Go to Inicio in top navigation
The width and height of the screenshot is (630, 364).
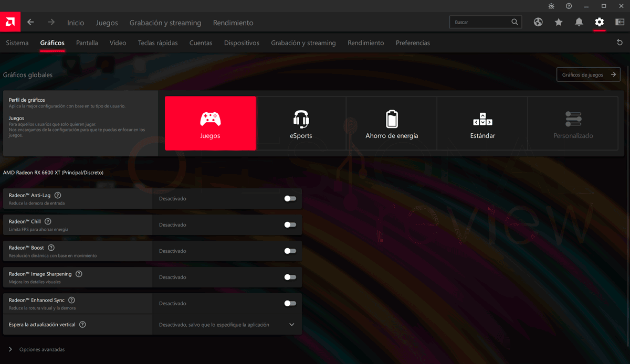click(x=76, y=23)
